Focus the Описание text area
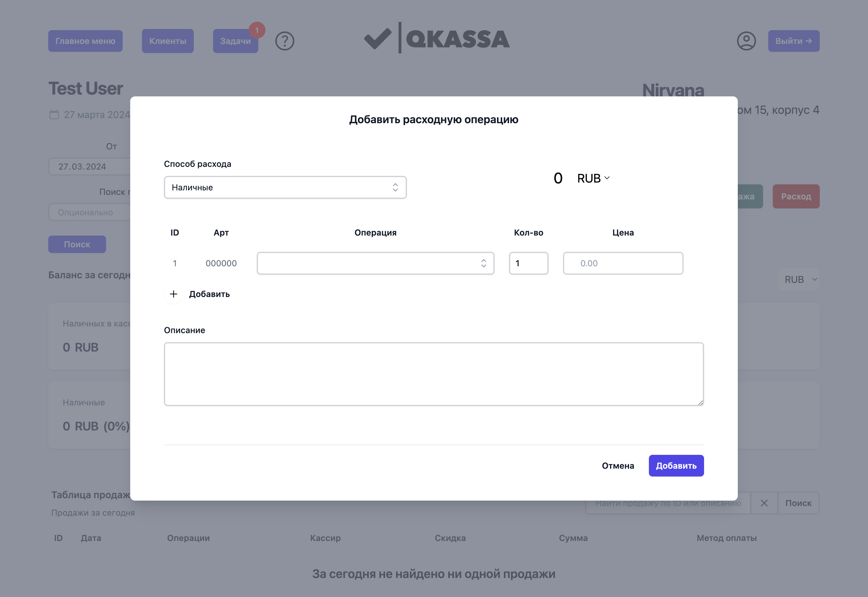This screenshot has height=597, width=868. (x=434, y=374)
